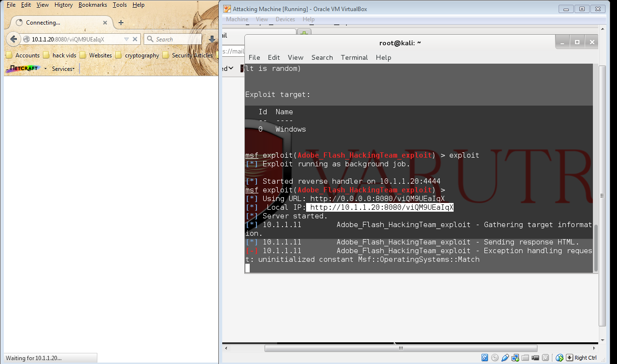This screenshot has height=364, width=617.
Task: Open the hack vids bookmarks folder
Action: [60, 55]
